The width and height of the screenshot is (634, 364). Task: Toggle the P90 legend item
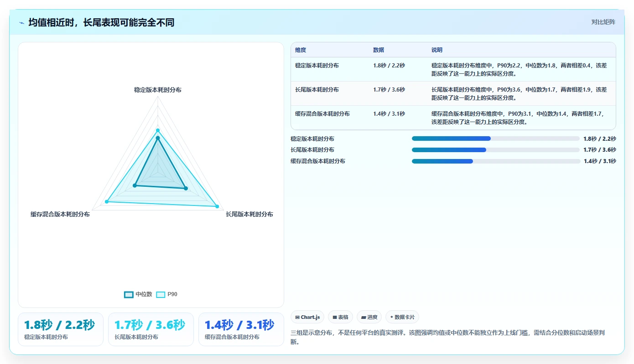tap(167, 294)
